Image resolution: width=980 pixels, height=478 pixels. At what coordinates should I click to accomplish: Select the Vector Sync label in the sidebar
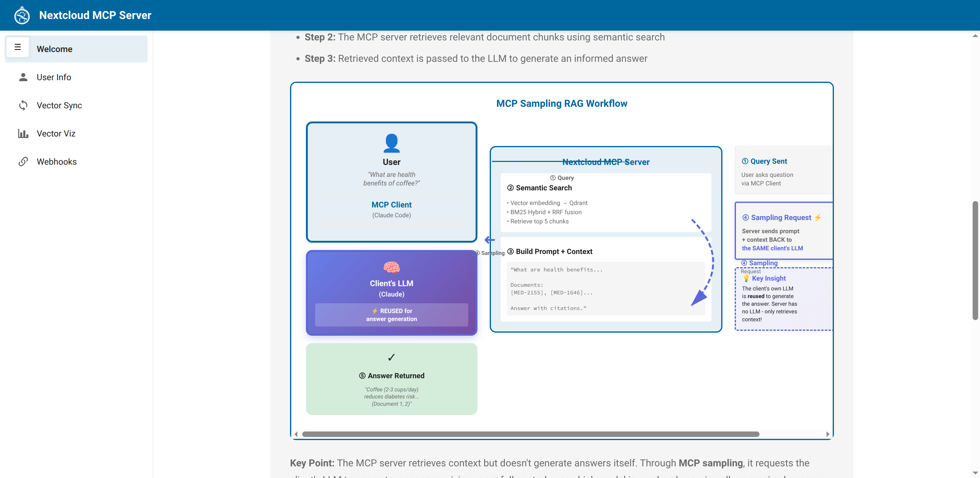(59, 105)
